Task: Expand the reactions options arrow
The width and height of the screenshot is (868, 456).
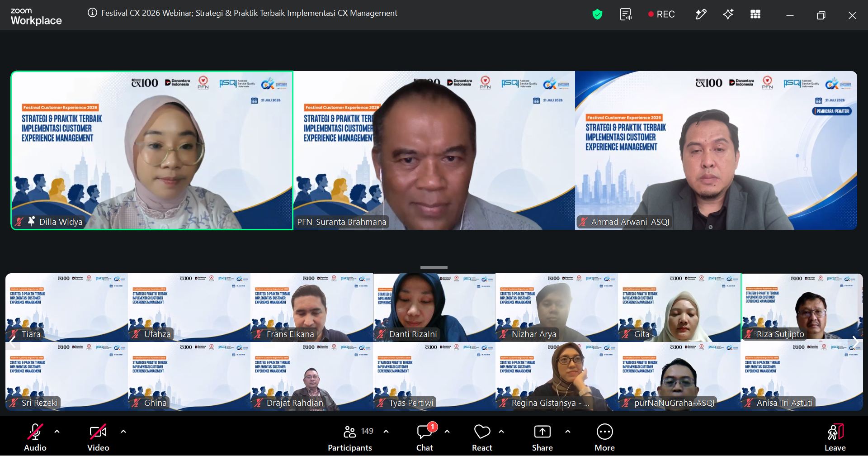Action: [x=501, y=432]
